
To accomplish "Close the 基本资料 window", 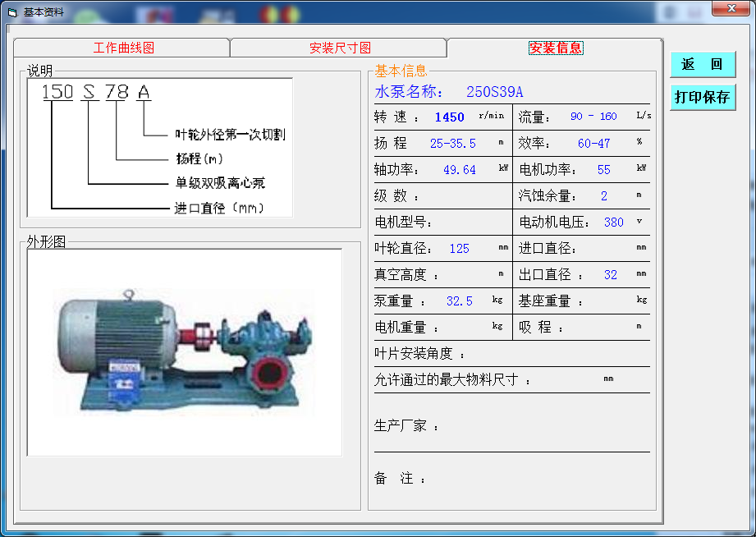I will (x=731, y=8).
